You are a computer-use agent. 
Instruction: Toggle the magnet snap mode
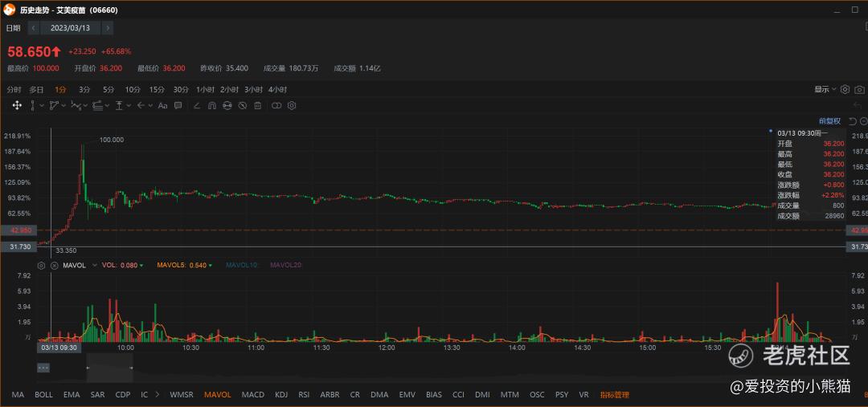[211, 106]
